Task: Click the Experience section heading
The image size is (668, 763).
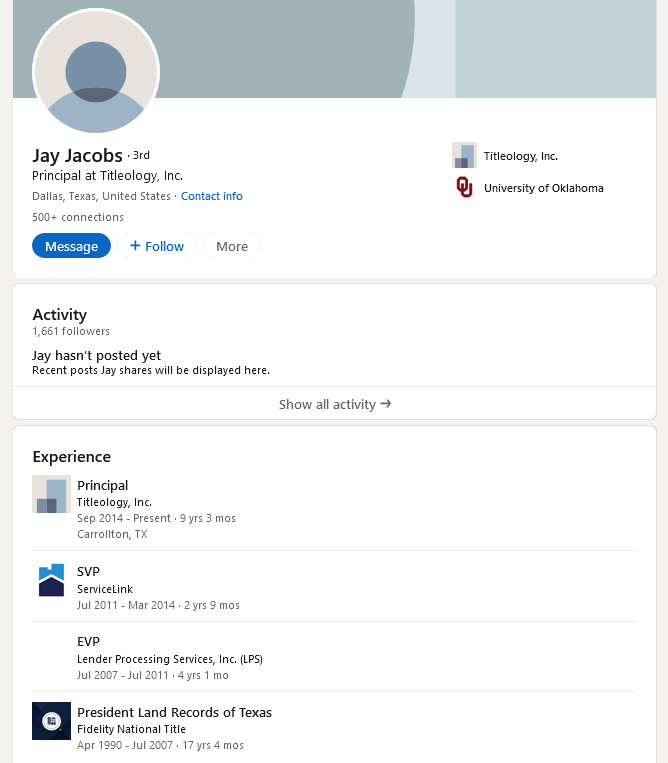Action: click(72, 457)
